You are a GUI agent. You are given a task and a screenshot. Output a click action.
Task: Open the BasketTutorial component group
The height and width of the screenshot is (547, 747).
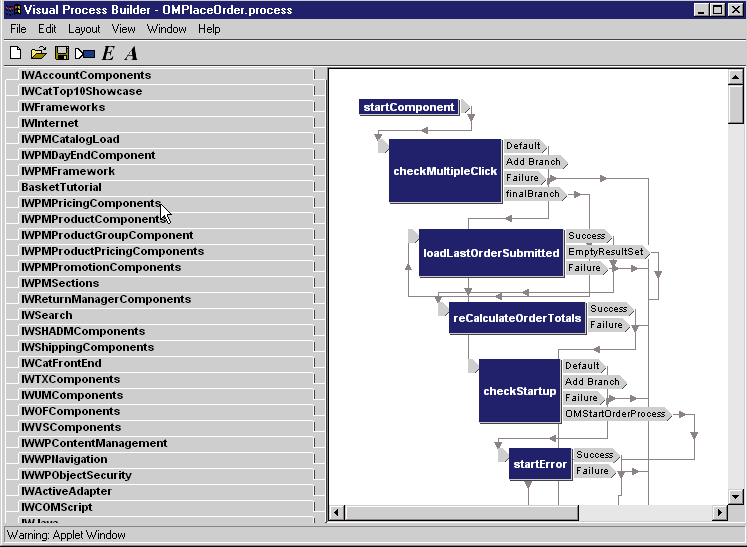[61, 187]
